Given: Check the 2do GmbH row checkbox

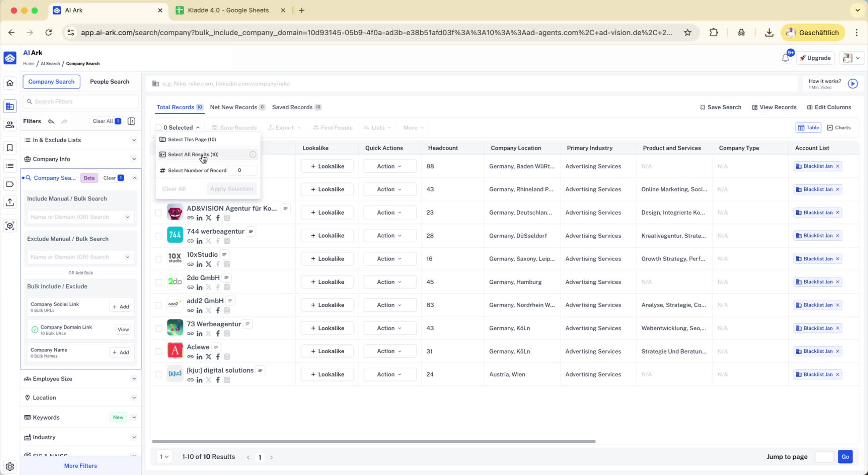Looking at the screenshot, I should (x=158, y=282).
